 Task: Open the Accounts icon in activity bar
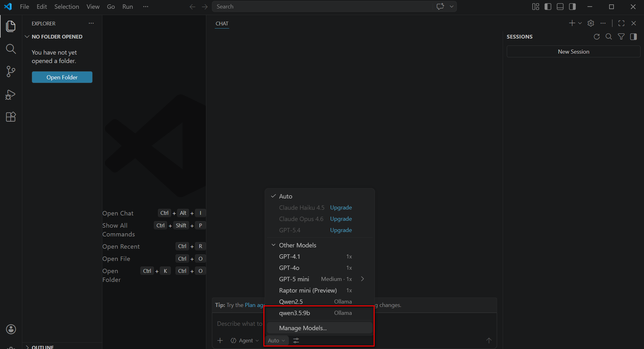(x=11, y=329)
